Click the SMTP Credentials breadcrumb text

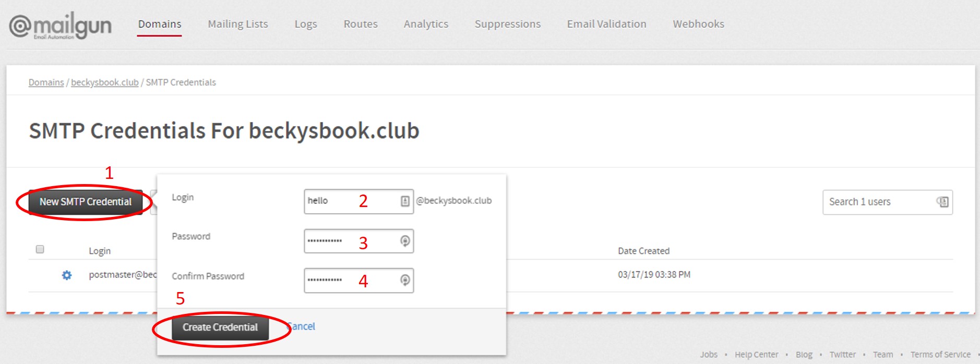181,82
